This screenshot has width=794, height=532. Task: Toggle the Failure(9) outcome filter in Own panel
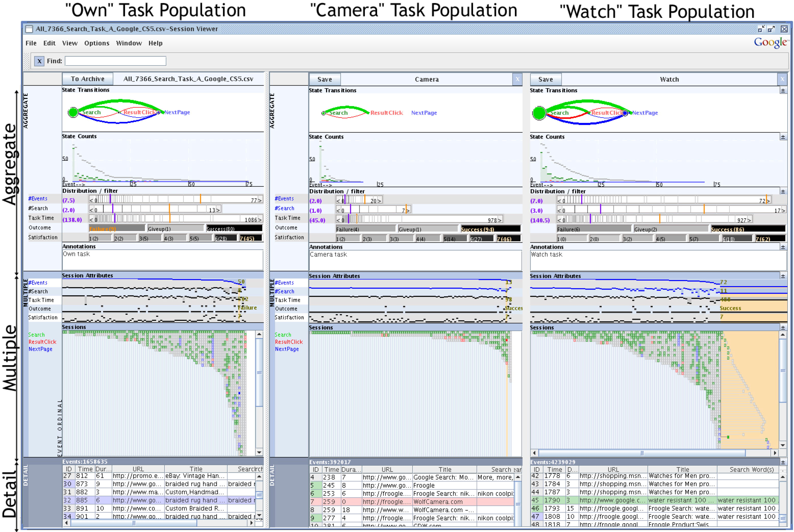117,228
